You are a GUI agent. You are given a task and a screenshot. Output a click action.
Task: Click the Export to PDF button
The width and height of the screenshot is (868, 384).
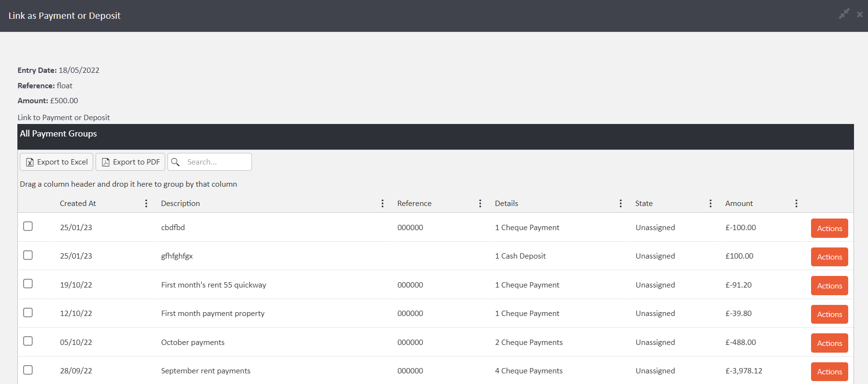130,162
